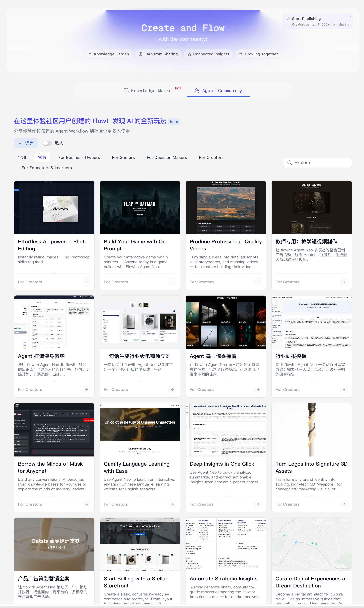Click the Knowledge Garden pill
This screenshot has width=364, height=608.
point(109,54)
